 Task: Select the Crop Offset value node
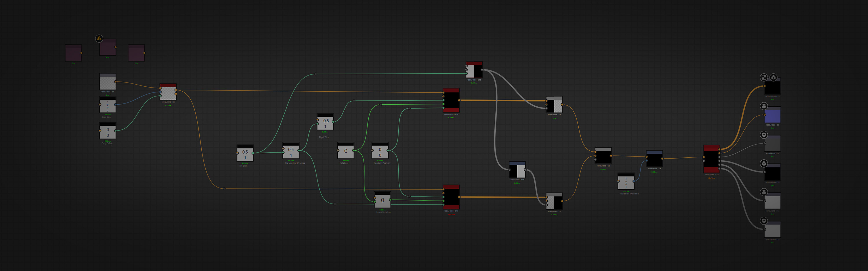108,131
